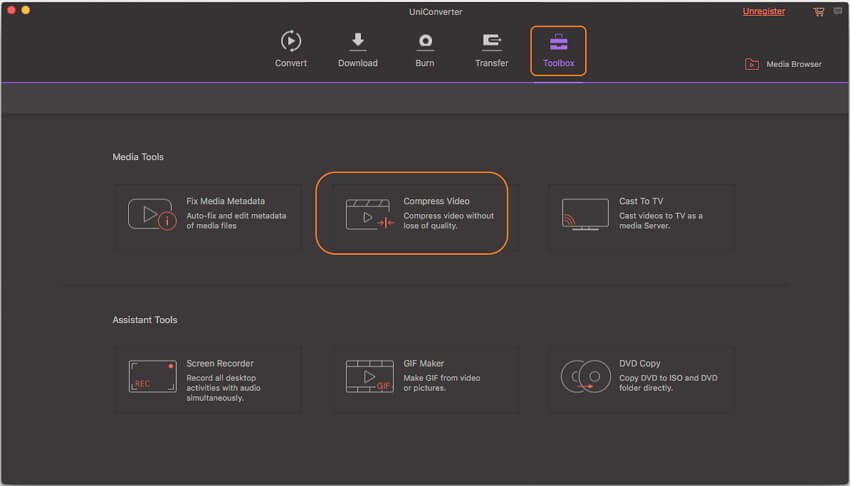
Task: Switch to the Download tab label
Action: coord(357,63)
